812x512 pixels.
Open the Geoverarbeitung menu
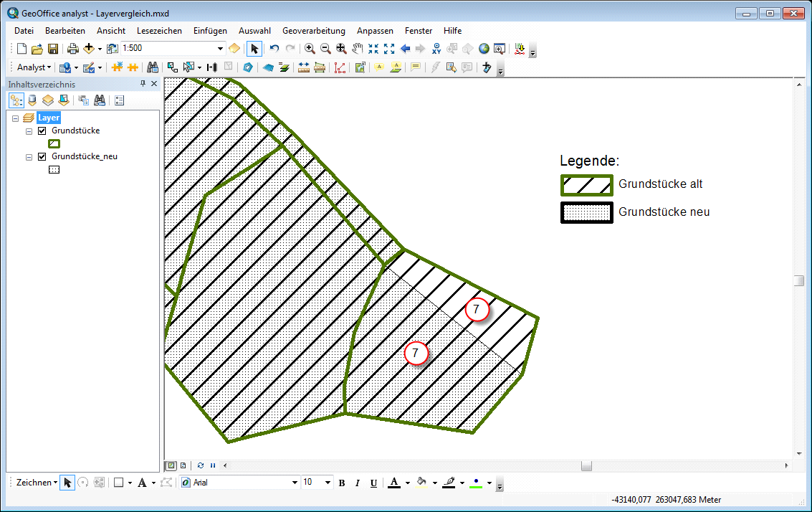click(313, 31)
